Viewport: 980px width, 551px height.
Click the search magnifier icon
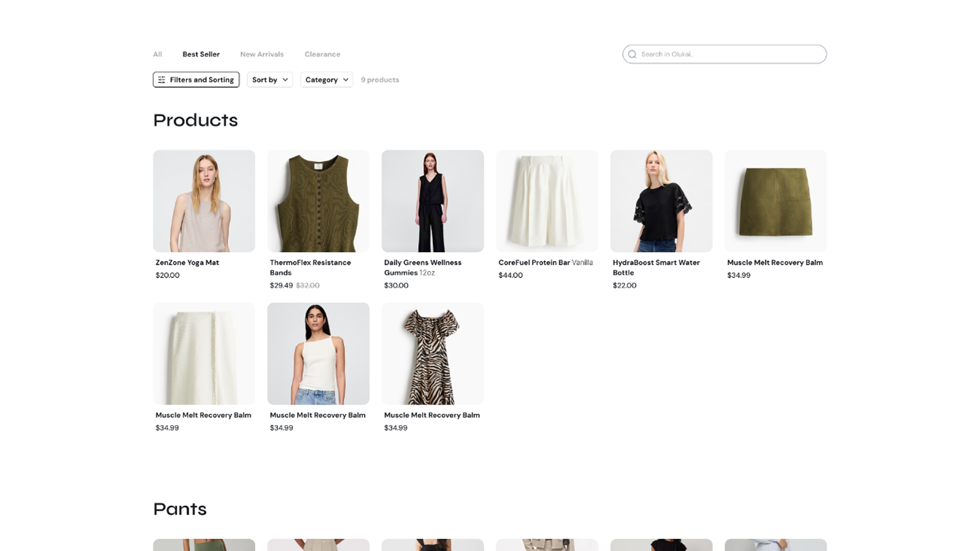632,54
